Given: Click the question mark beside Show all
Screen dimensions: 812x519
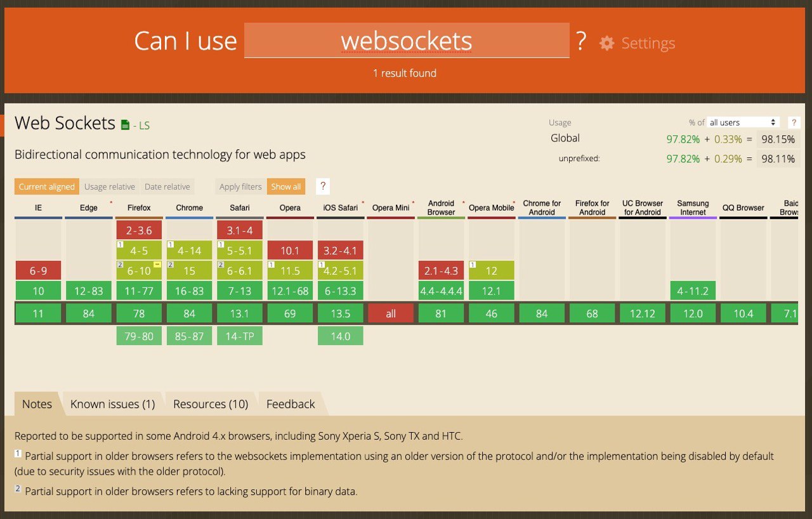Looking at the screenshot, I should pos(323,187).
